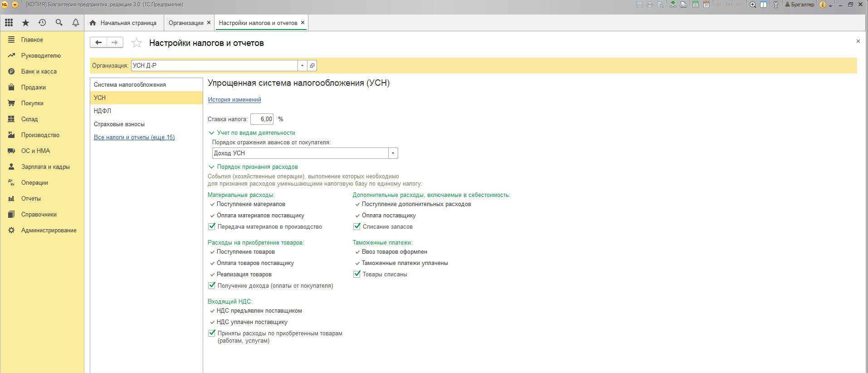Screen dimensions: 868x373
Task: Expand the Доход УСН advance dropdown
Action: point(393,153)
